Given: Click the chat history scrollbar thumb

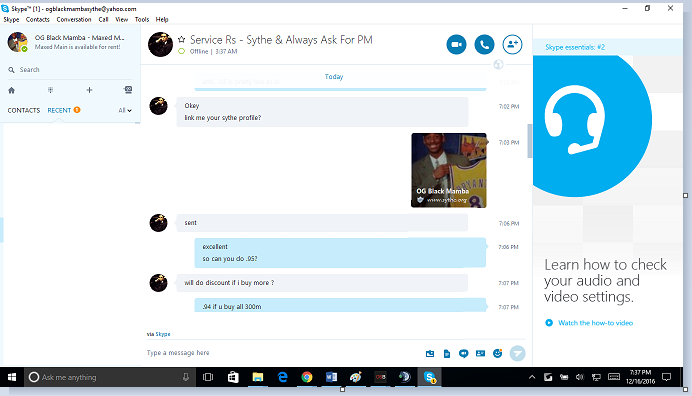Looking at the screenshot, I should (530, 141).
